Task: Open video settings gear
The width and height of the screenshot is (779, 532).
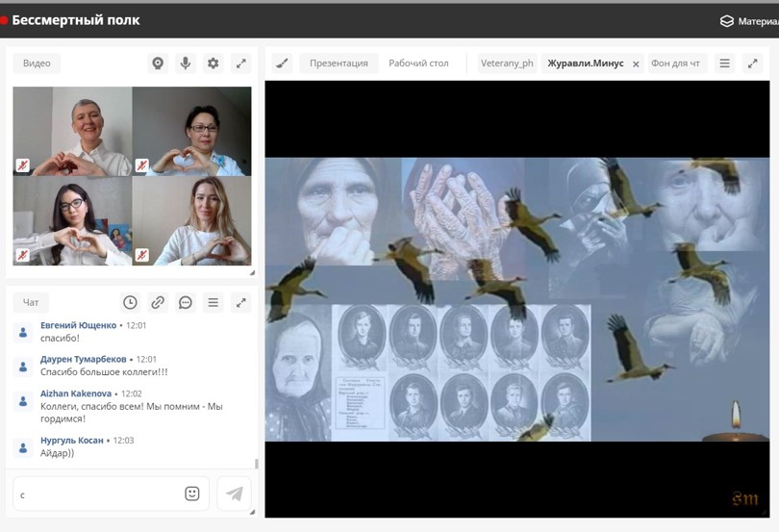Action: click(214, 63)
